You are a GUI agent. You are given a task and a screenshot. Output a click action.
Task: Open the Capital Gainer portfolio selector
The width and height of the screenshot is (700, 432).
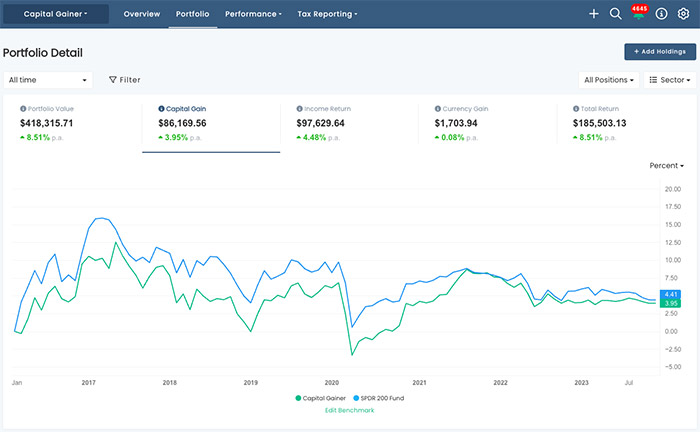tap(55, 14)
